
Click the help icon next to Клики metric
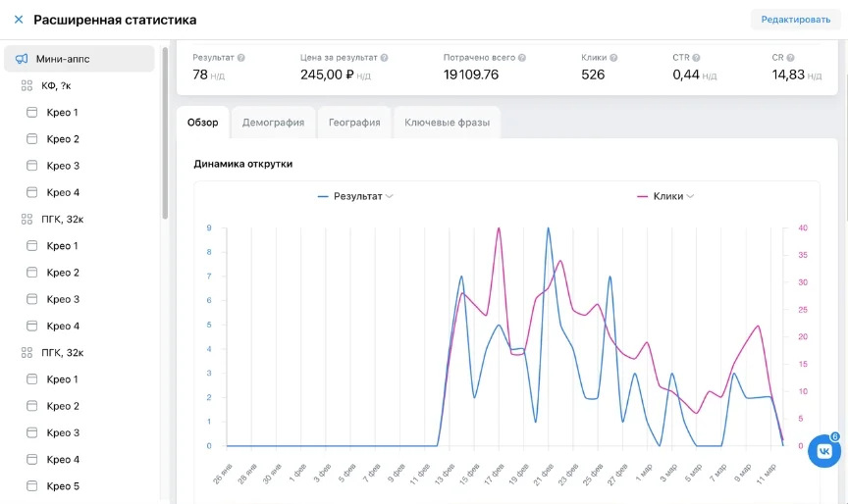coord(613,58)
